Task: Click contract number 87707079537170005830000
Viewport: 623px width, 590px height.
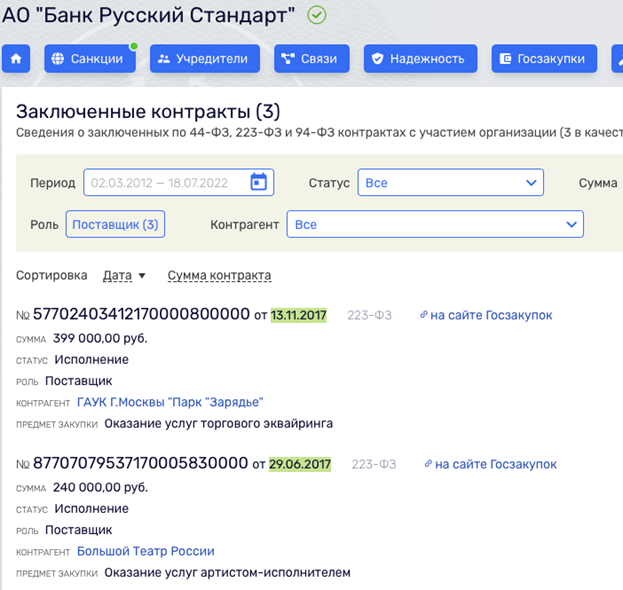Action: [x=141, y=463]
